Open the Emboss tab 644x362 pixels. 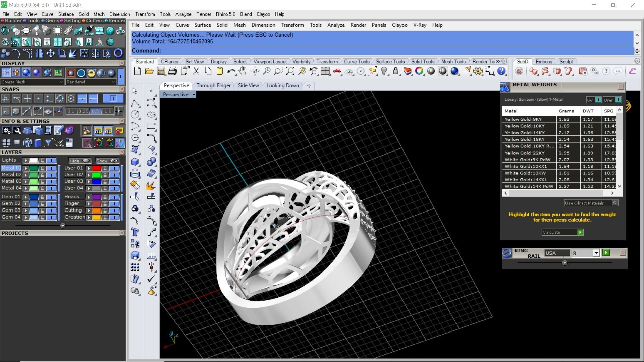point(544,62)
